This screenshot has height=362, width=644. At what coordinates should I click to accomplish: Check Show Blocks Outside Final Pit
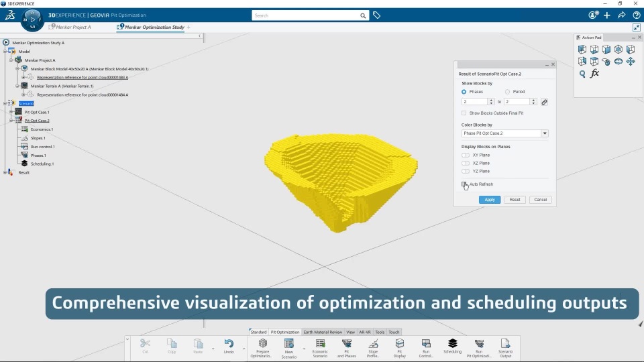coord(464,113)
